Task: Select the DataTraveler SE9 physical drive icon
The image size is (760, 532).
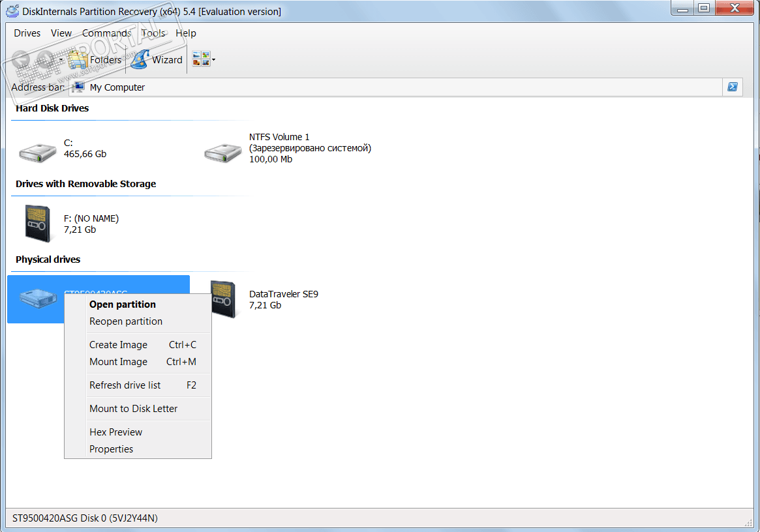Action: [x=223, y=299]
